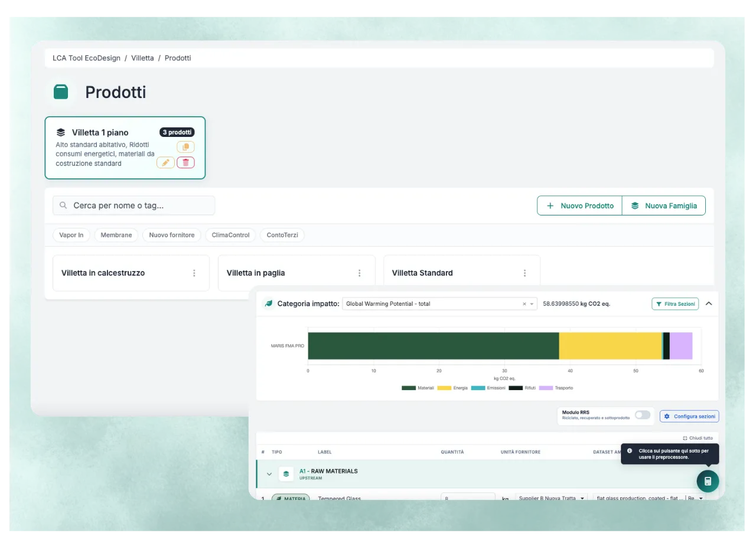Viewport: 756px width, 556px height.
Task: Open options menu for Villetta Standard
Action: (x=525, y=273)
